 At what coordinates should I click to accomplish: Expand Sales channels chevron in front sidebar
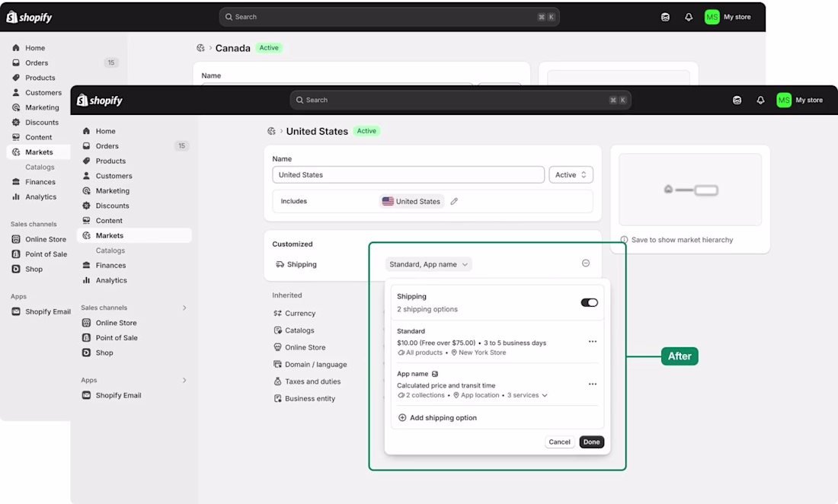(x=184, y=308)
